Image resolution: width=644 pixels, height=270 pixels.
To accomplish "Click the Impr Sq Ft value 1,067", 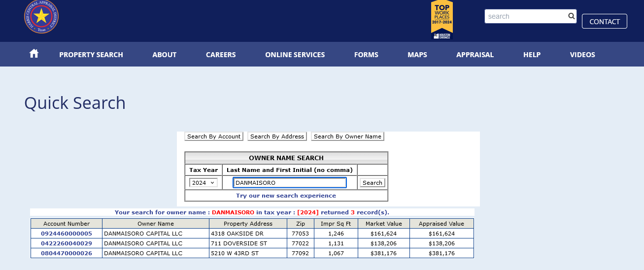I will 336,253.
